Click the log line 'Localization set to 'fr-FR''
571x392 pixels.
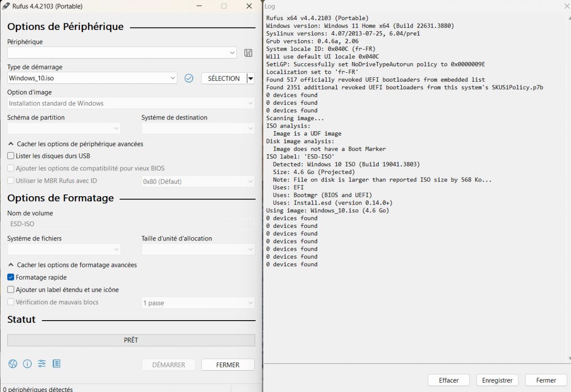tap(312, 72)
